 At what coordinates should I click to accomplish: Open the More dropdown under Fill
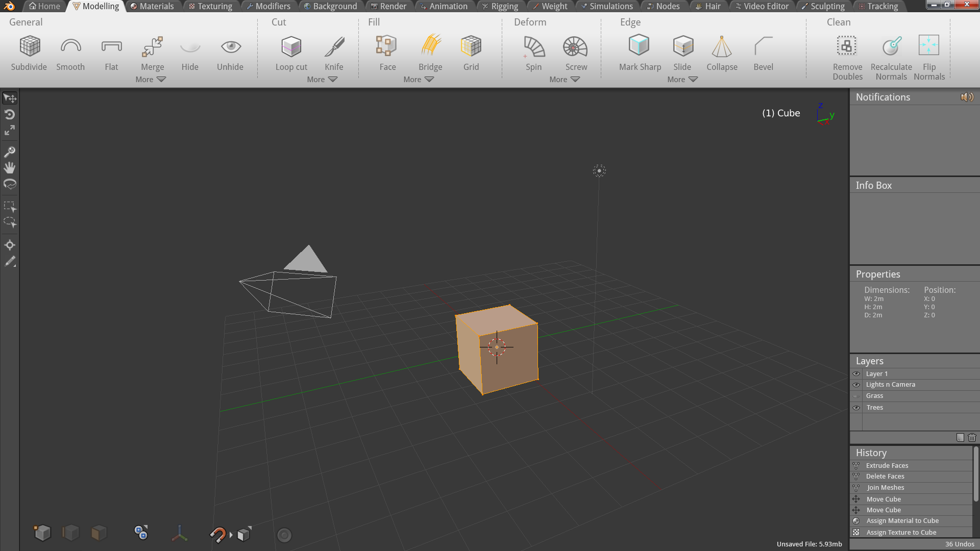point(418,80)
